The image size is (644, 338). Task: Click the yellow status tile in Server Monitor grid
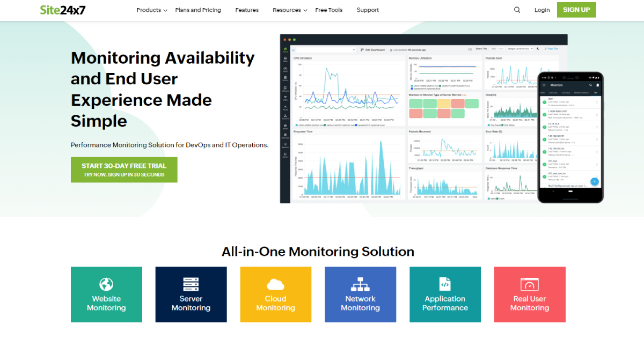[x=444, y=103]
